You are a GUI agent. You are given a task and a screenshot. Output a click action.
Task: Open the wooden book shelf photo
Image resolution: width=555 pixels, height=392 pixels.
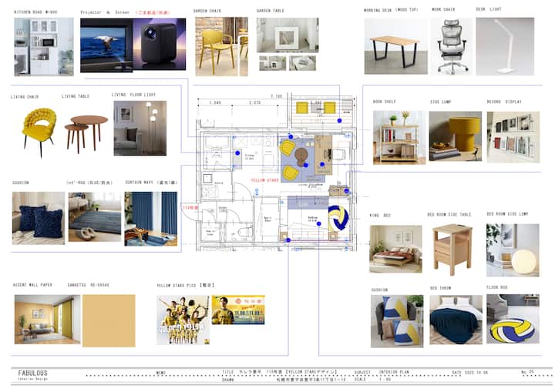[399, 138]
